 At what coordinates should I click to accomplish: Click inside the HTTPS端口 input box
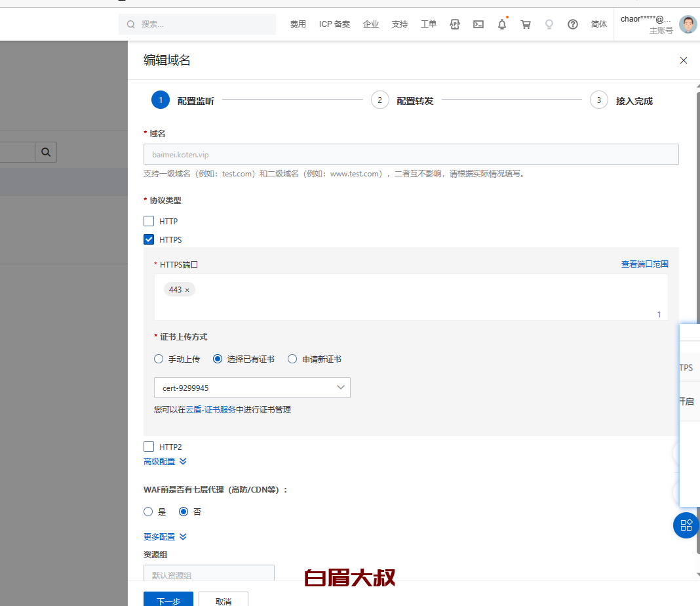pos(411,297)
